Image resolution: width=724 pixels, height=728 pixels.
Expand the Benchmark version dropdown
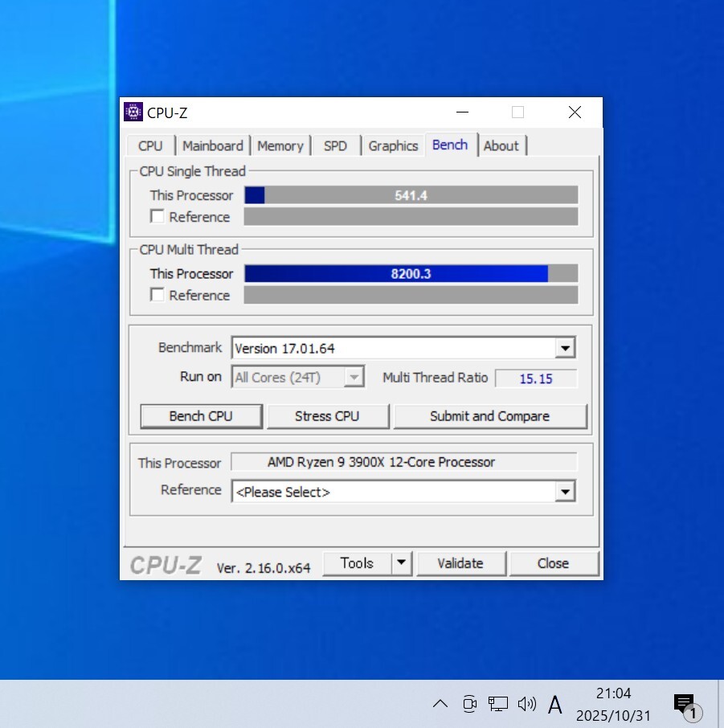tap(566, 349)
